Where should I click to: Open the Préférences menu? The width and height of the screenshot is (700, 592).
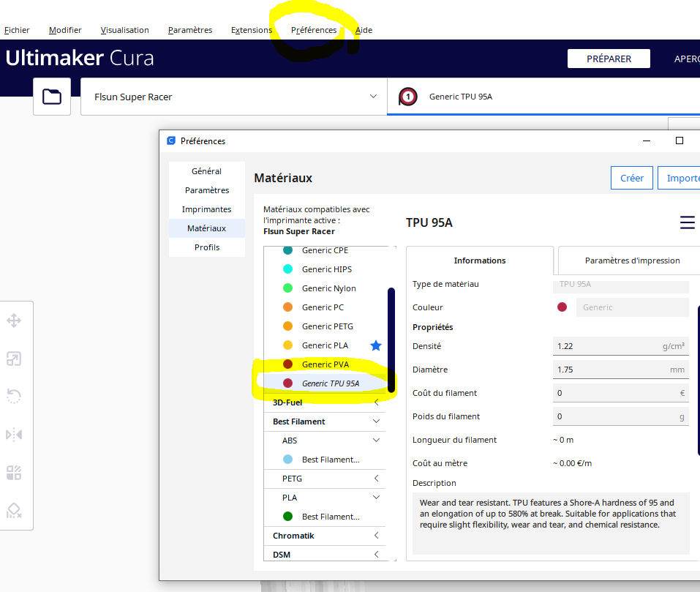click(314, 30)
